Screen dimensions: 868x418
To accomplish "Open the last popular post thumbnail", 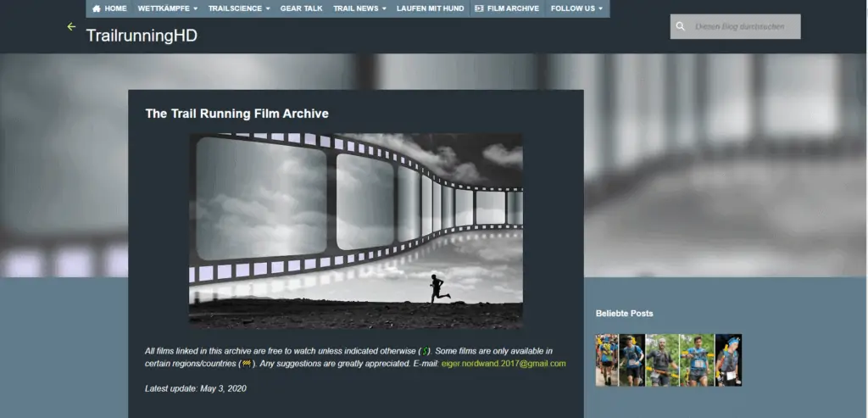I will tap(728, 360).
